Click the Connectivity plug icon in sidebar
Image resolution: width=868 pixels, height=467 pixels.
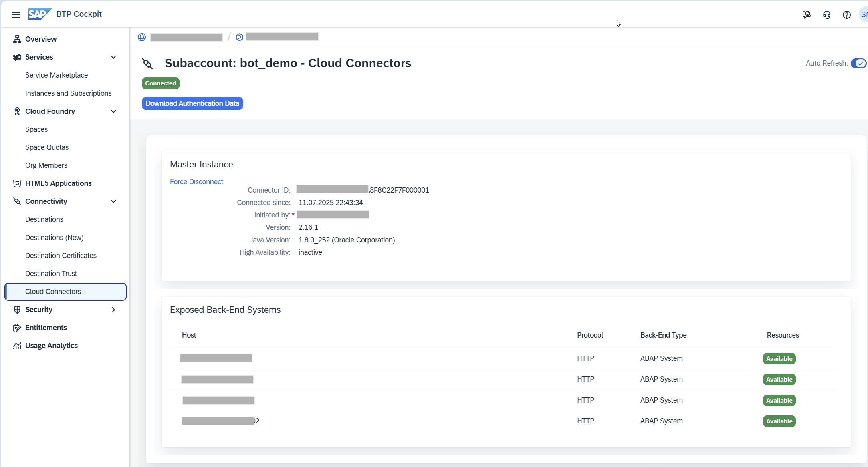pos(17,201)
